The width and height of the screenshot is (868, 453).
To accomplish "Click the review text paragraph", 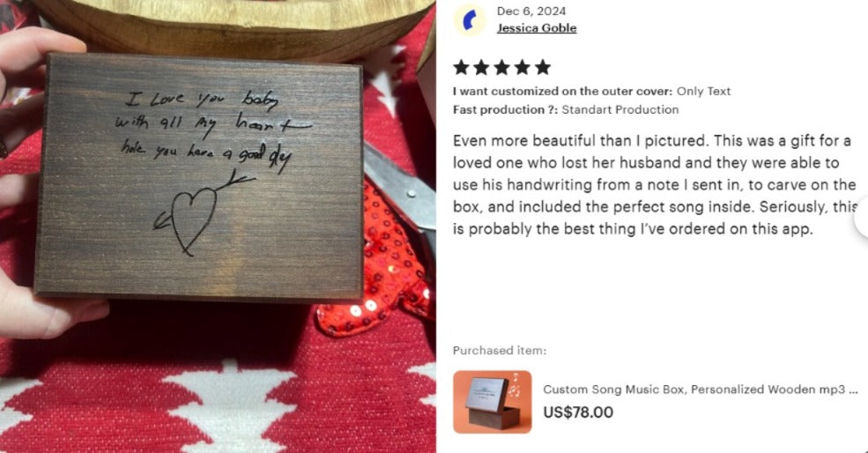I will (655, 184).
